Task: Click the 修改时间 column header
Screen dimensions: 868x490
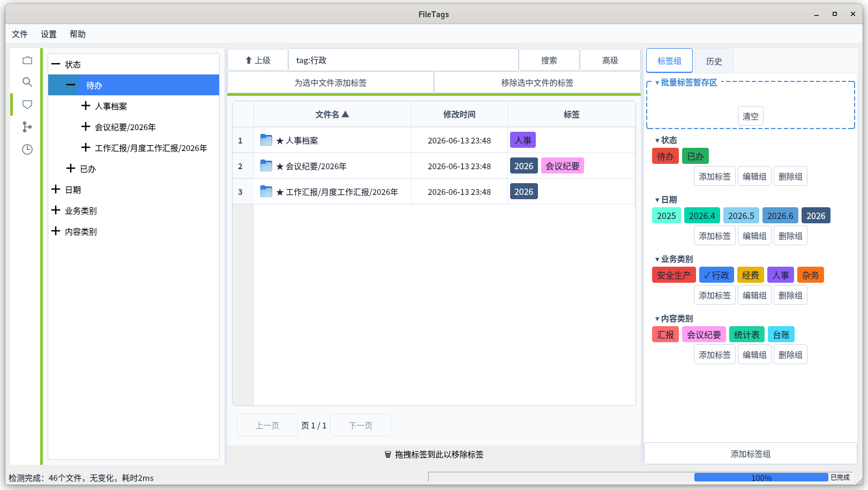Action: 459,114
